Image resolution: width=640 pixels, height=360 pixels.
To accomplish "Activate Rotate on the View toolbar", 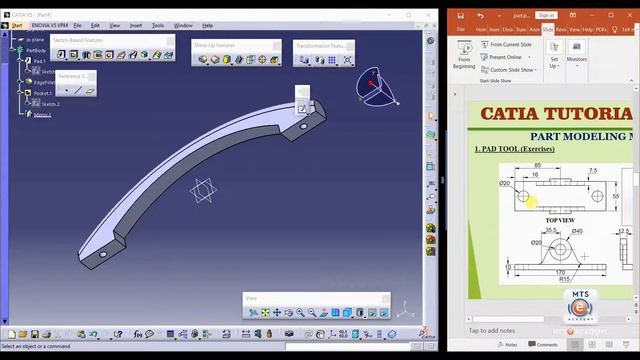I will point(289,313).
